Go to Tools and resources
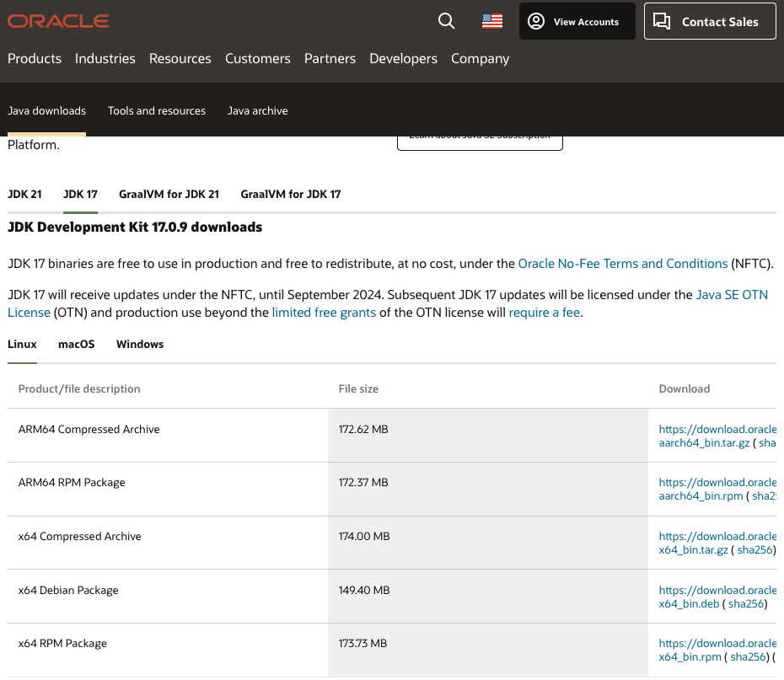 [157, 110]
